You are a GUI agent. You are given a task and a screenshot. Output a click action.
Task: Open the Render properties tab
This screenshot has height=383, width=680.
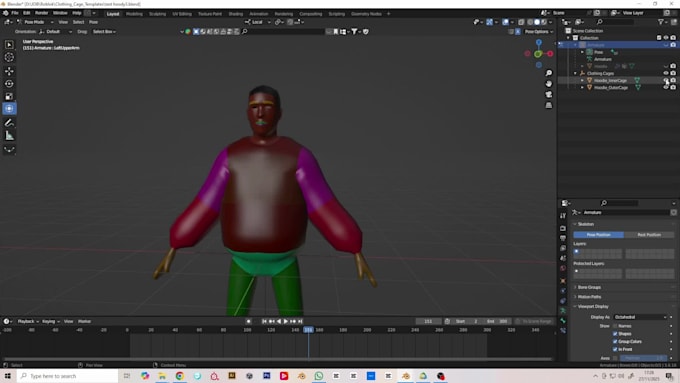coord(563,228)
